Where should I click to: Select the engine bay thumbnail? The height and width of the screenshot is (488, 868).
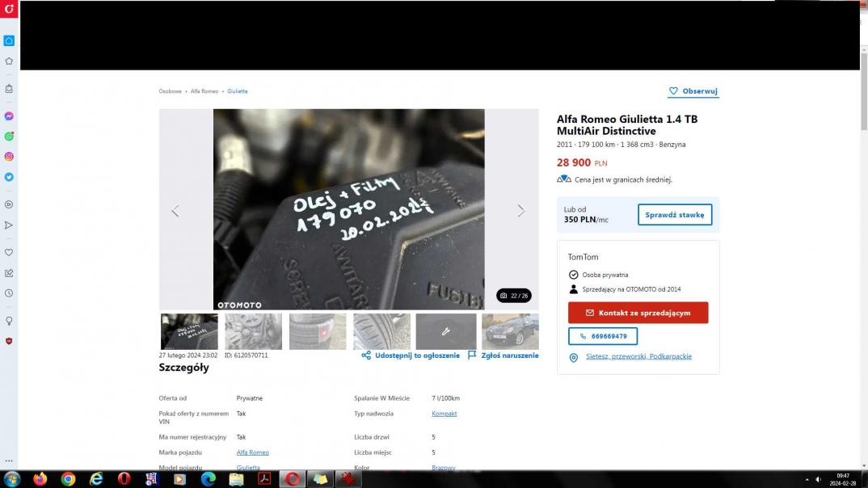(254, 331)
